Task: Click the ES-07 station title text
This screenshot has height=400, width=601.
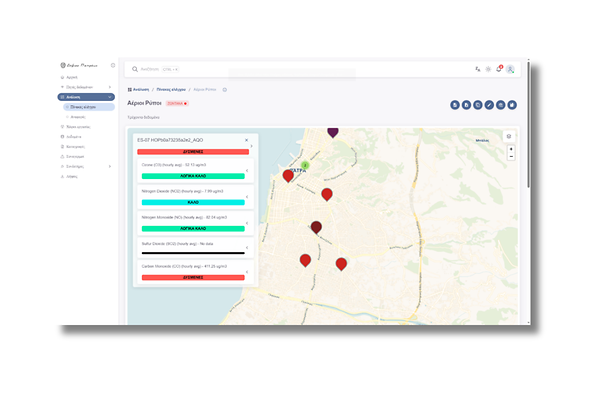Action: [170, 140]
